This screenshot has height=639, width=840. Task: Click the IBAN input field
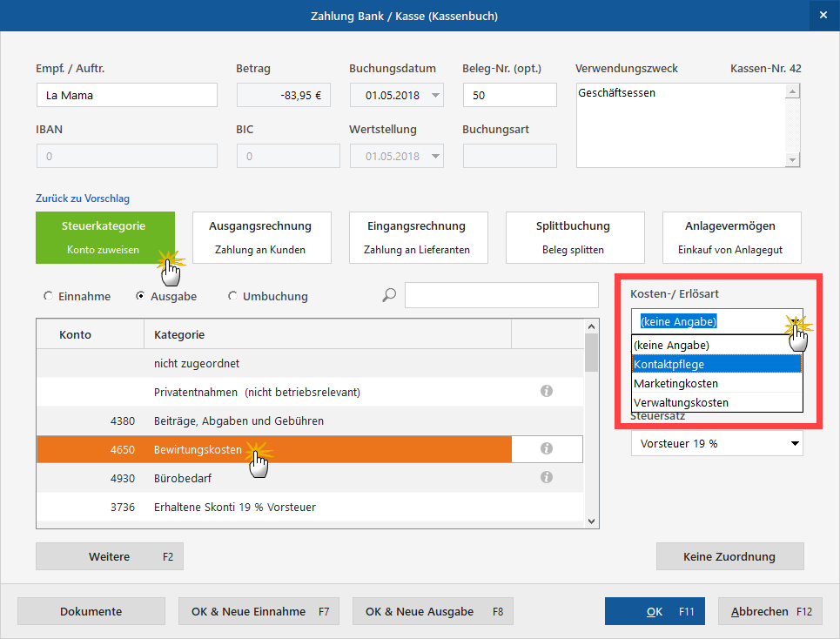tap(127, 157)
